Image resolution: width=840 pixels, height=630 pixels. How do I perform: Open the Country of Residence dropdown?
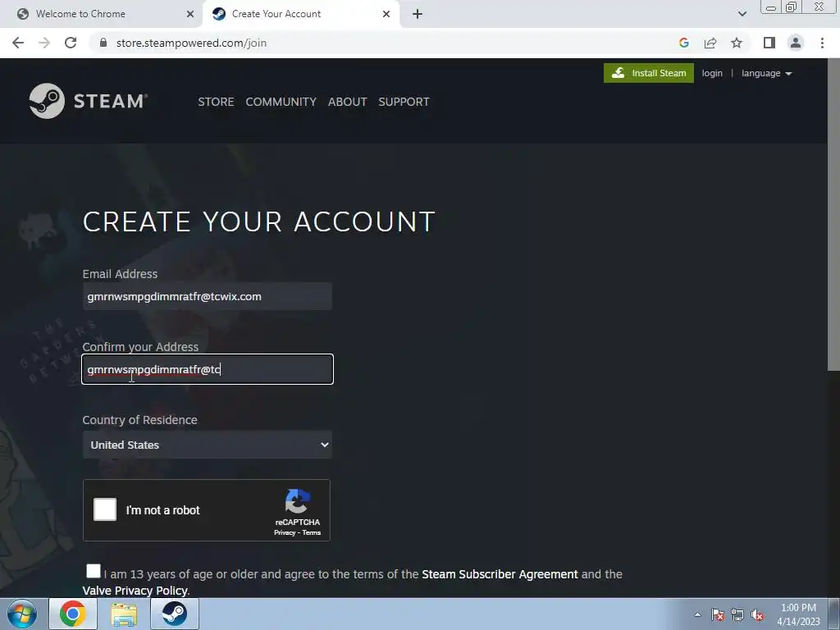coord(208,445)
